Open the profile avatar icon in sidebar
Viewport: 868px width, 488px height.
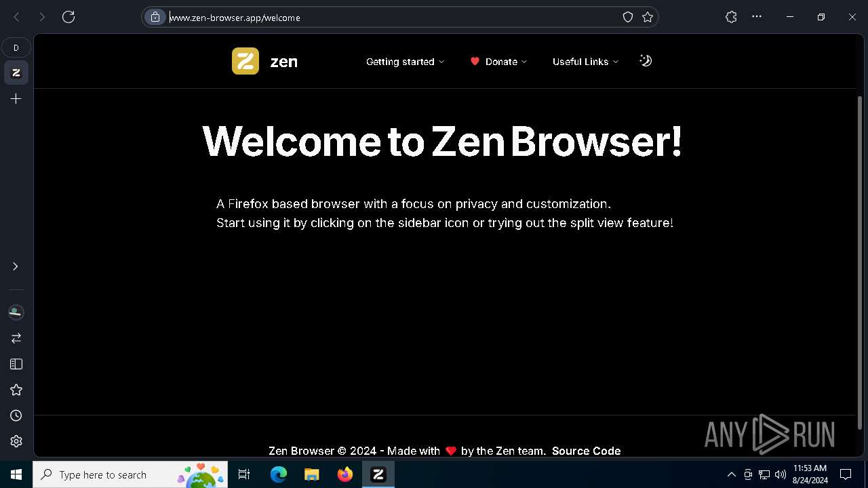click(16, 312)
